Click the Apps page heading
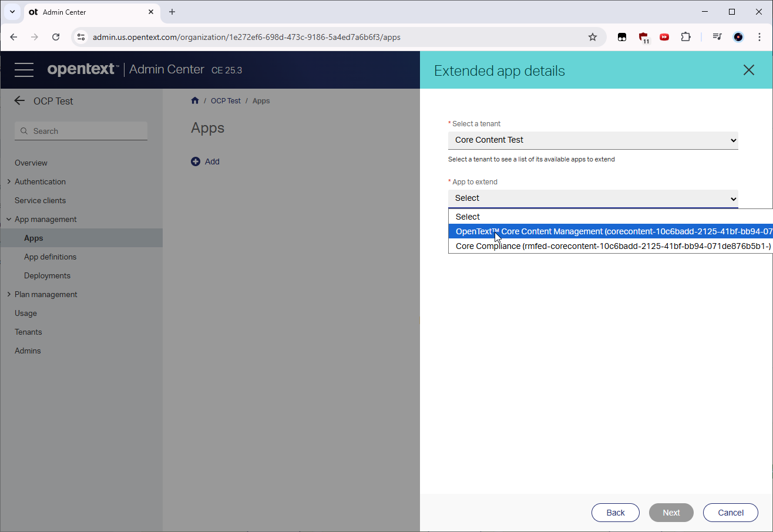This screenshot has width=773, height=532. pos(208,128)
